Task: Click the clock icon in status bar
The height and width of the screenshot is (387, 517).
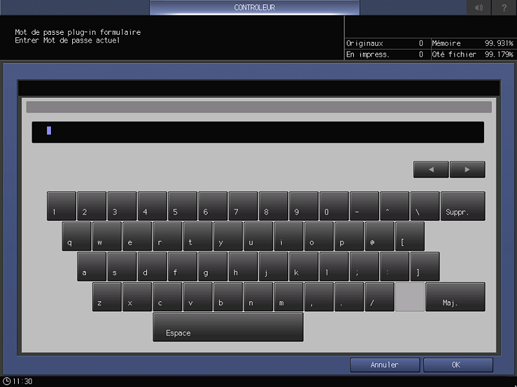Action: click(x=6, y=381)
